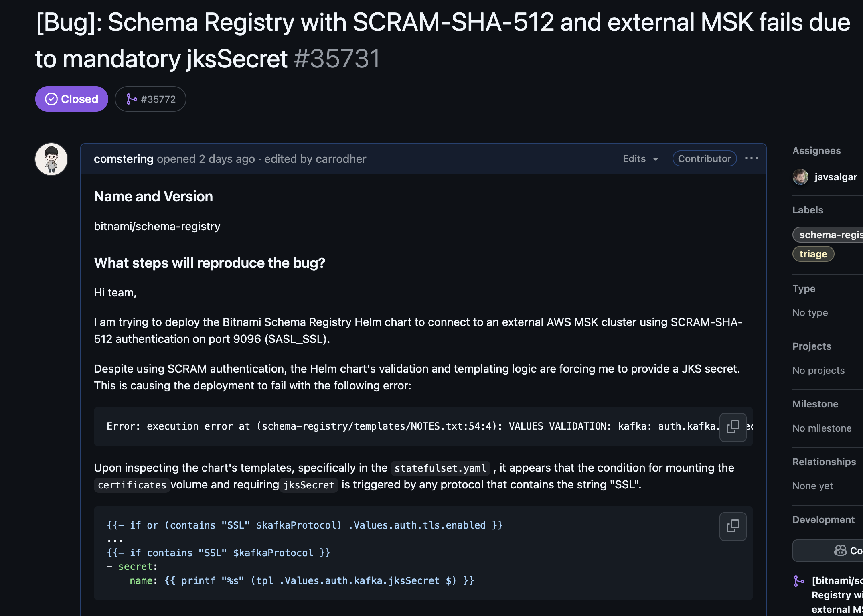Copy the error message code block

click(733, 427)
